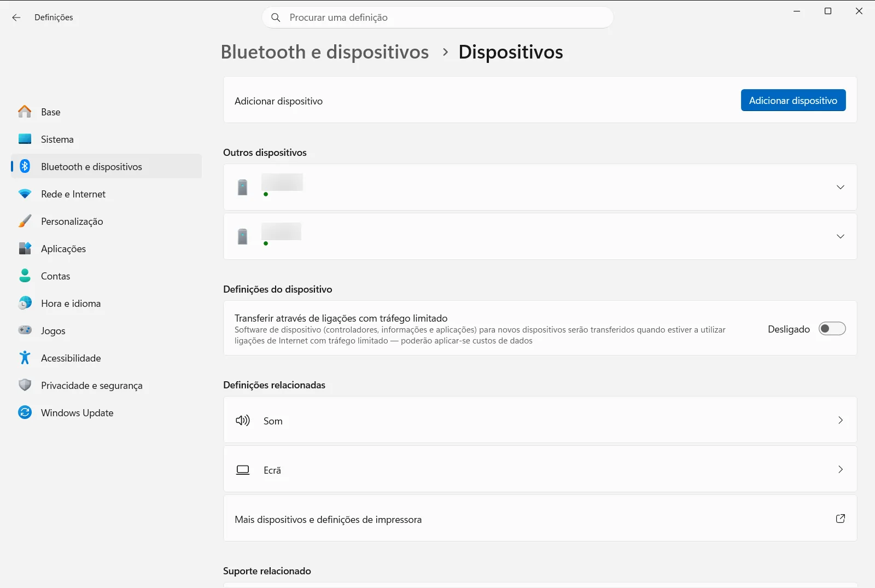Image resolution: width=875 pixels, height=588 pixels.
Task: Go back to Bluetooth e dispositivos breadcrumb
Action: click(x=325, y=52)
